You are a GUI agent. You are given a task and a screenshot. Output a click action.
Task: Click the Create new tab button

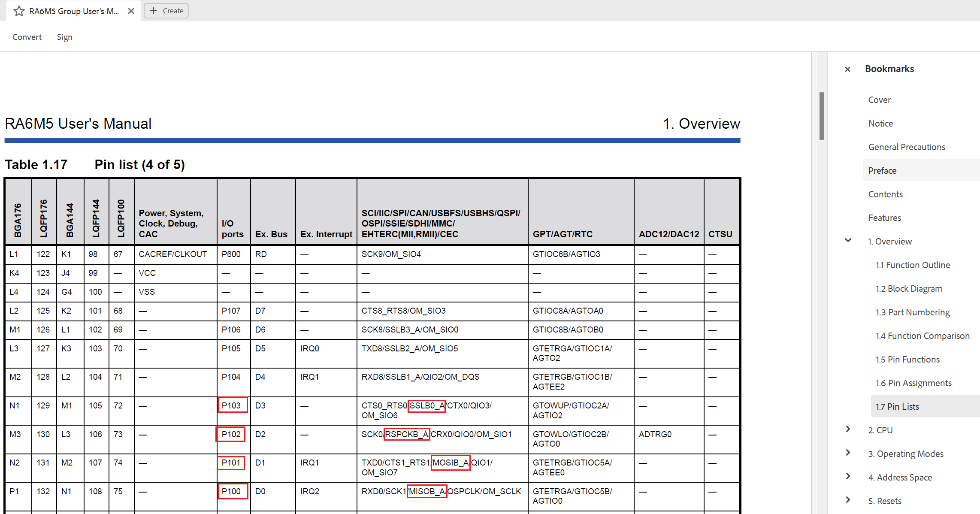coord(166,11)
